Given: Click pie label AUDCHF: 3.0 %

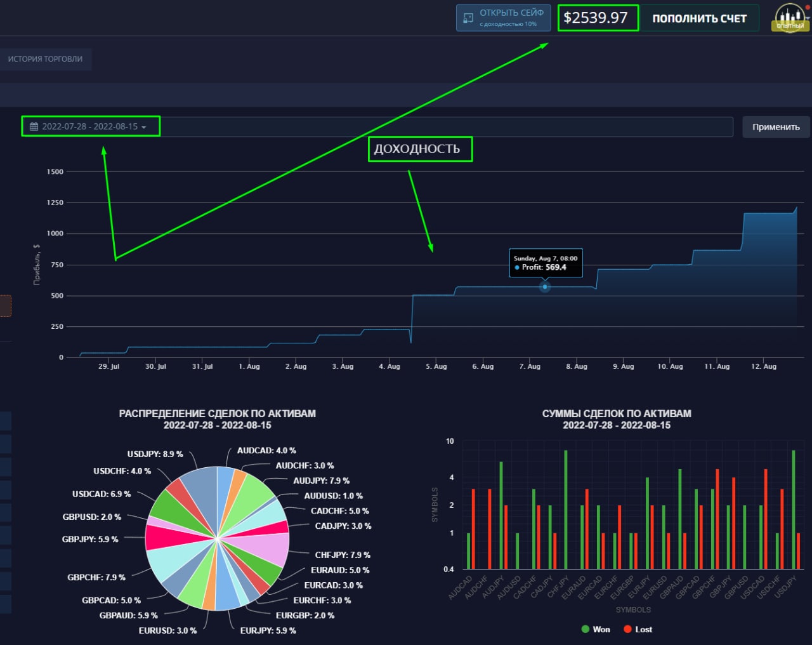Looking at the screenshot, I should (305, 465).
